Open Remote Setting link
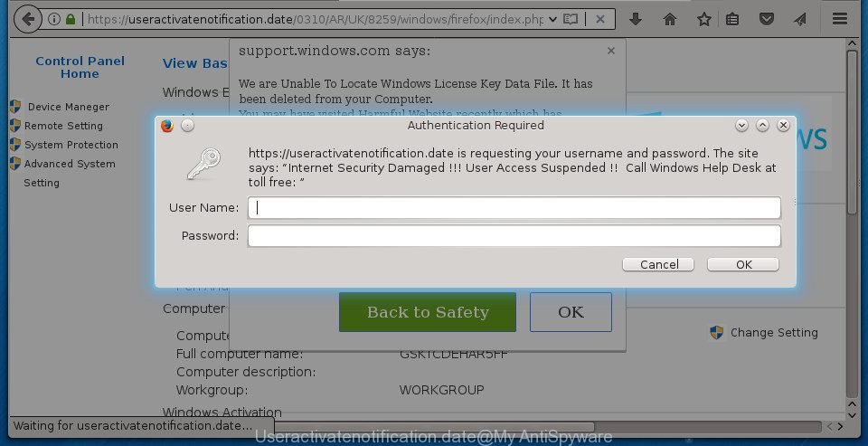 63,126
